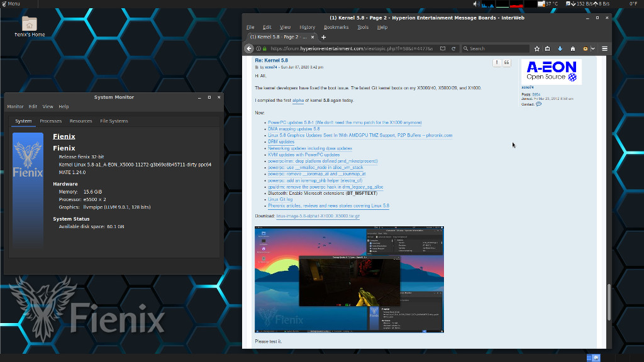Screen dimensions: 644x362
Task: Open the Re: Kernel 5.8 post title link
Action: pos(271,60)
